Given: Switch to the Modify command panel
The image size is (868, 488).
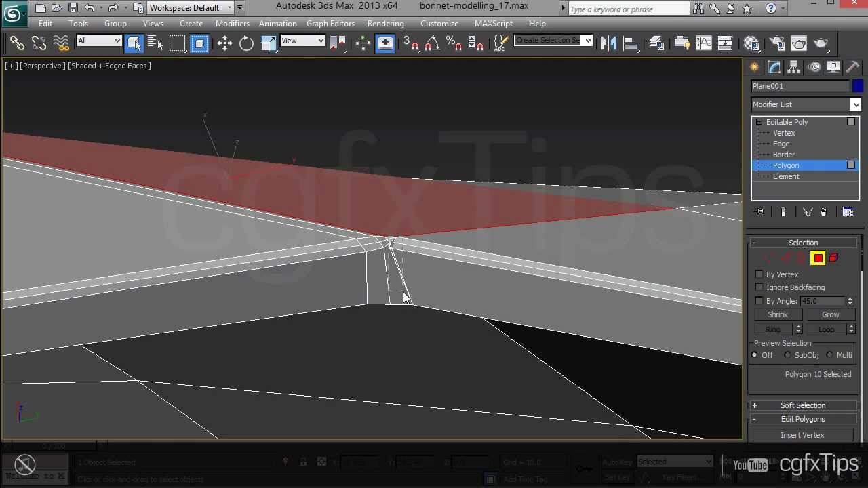Looking at the screenshot, I should [774, 67].
